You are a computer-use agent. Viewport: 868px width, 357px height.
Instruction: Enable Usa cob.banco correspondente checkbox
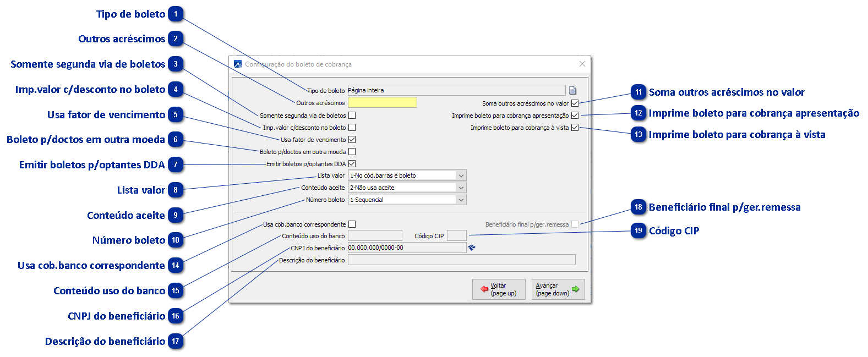pyautogui.click(x=352, y=224)
